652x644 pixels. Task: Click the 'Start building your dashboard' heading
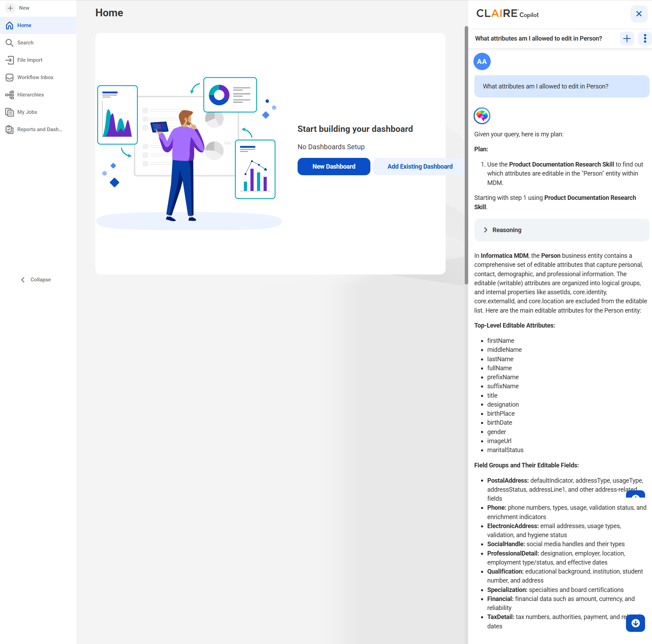pos(355,129)
